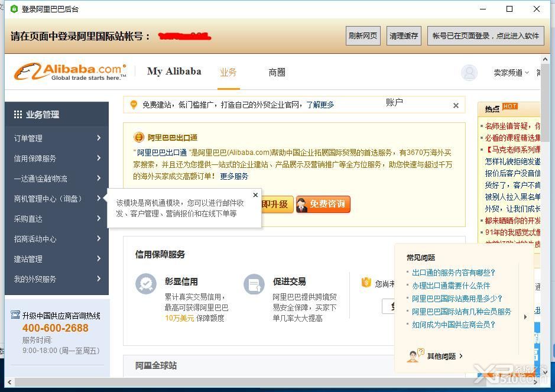Screen dimensions: 555x392
Task: Open 阿里巴巴国际站费用是多少? link
Action: pos(457,299)
